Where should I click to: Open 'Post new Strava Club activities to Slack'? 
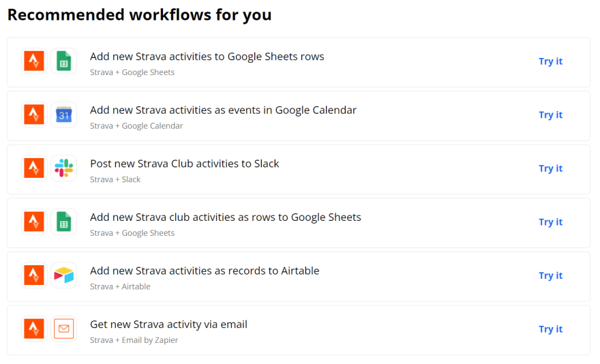(185, 164)
